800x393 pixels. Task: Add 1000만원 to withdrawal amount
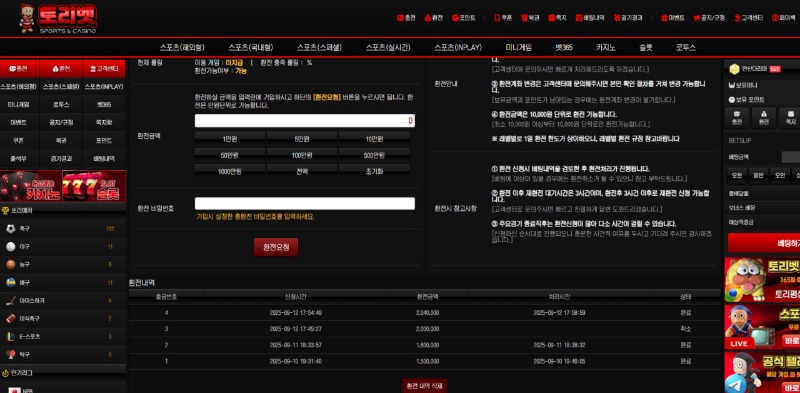[230, 171]
